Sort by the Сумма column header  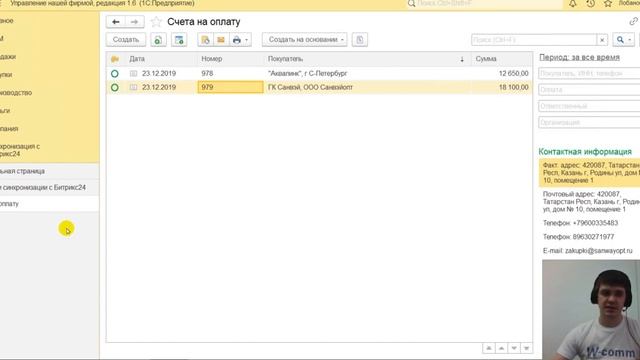[486, 59]
